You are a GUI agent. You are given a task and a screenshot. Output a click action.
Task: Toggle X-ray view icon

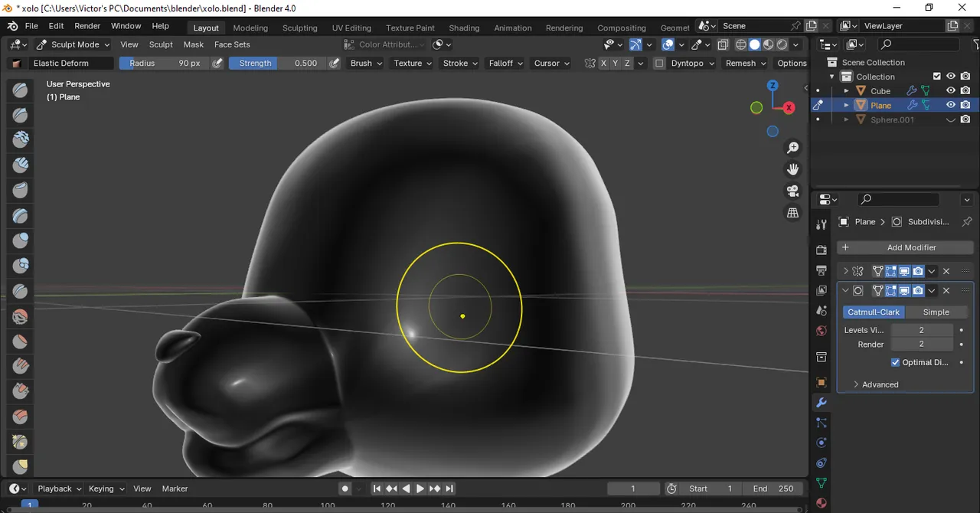point(723,44)
